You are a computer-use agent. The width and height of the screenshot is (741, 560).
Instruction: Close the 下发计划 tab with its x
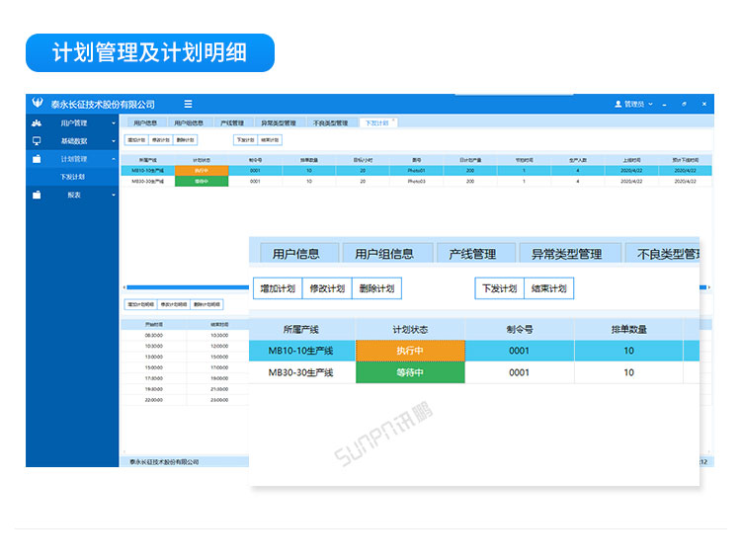tap(393, 120)
